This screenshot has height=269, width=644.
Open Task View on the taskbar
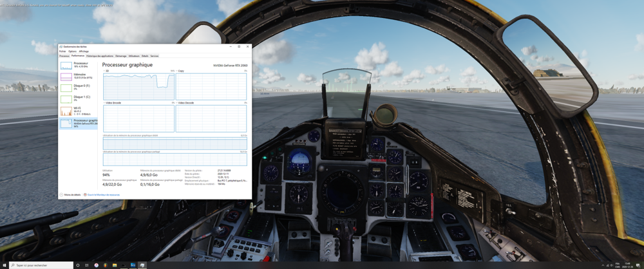click(x=87, y=265)
